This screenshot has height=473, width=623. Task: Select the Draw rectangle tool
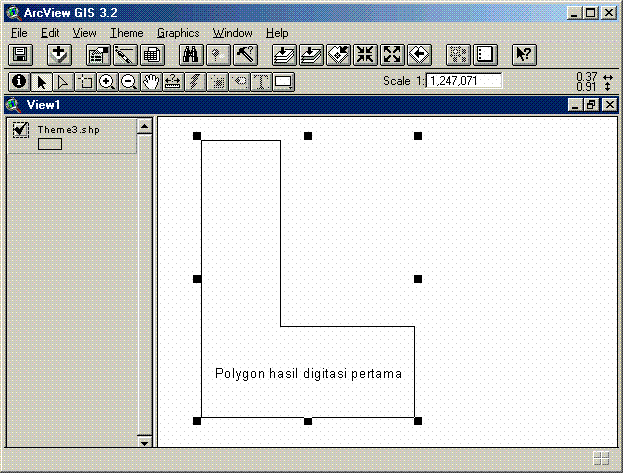283,82
